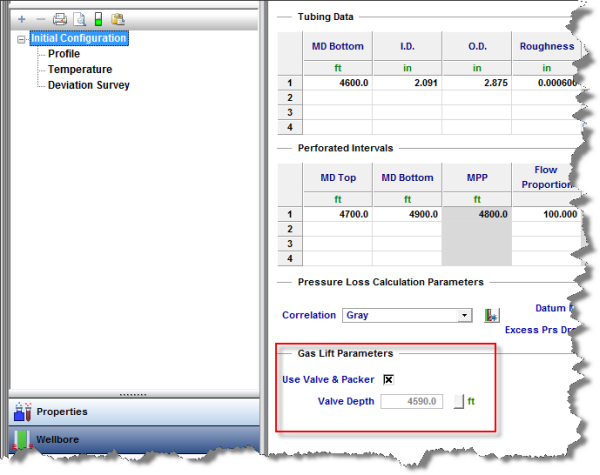The image size is (600, 475).
Task: Select the Profile tree item
Action: [x=64, y=54]
